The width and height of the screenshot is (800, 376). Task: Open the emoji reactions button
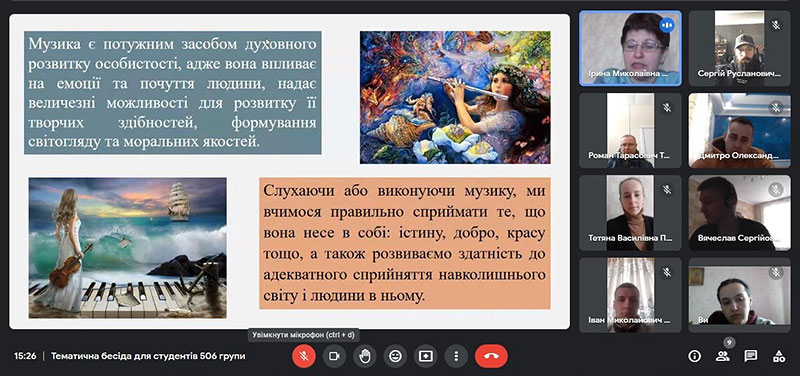point(395,356)
